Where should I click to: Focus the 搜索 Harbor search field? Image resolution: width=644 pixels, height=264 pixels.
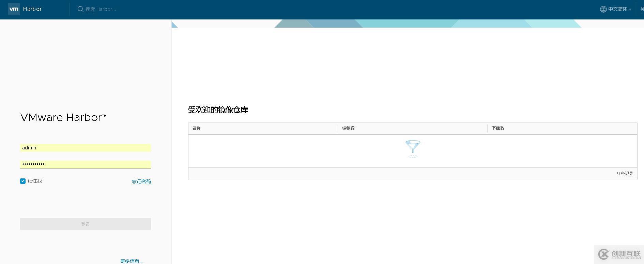click(101, 9)
